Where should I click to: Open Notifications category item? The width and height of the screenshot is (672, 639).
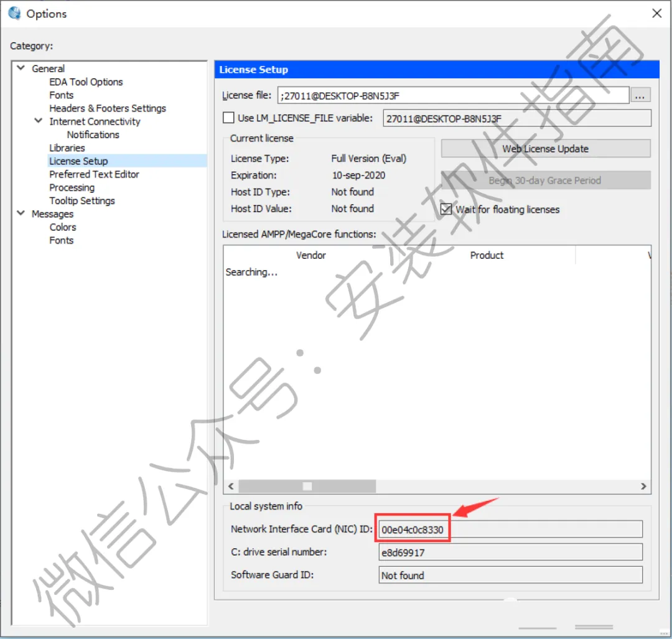click(x=93, y=134)
